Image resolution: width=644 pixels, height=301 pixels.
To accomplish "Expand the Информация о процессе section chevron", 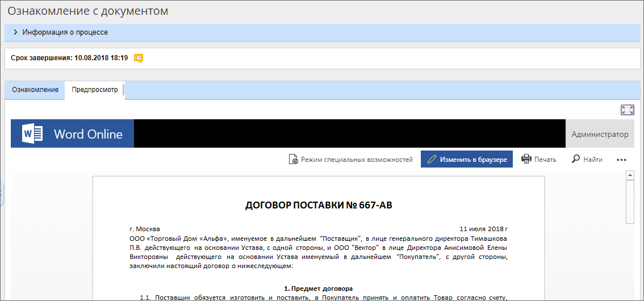I will [15, 32].
